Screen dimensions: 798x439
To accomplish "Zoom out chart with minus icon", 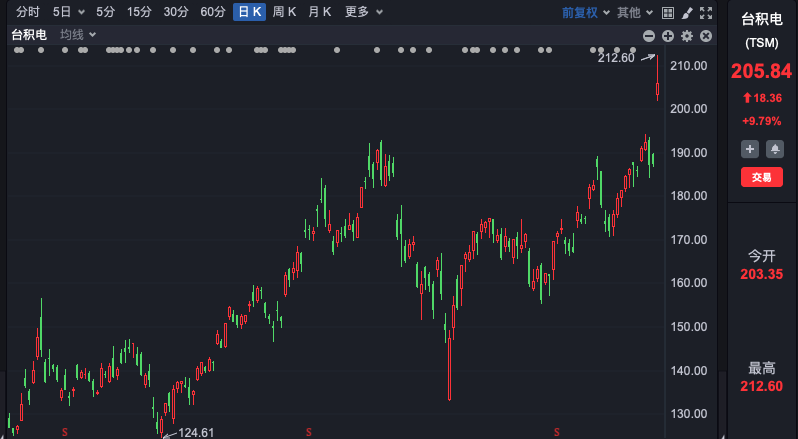I will [x=649, y=36].
